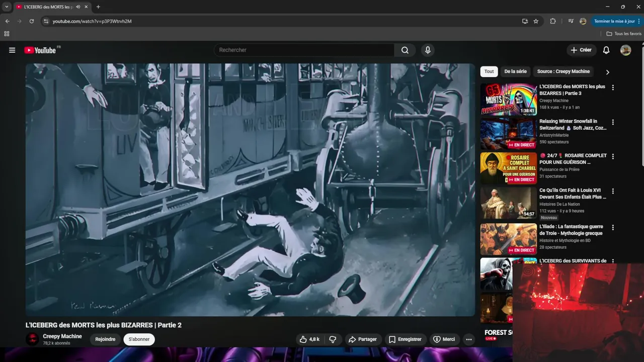Open the media controls icon
644x362 pixels.
[571, 21]
